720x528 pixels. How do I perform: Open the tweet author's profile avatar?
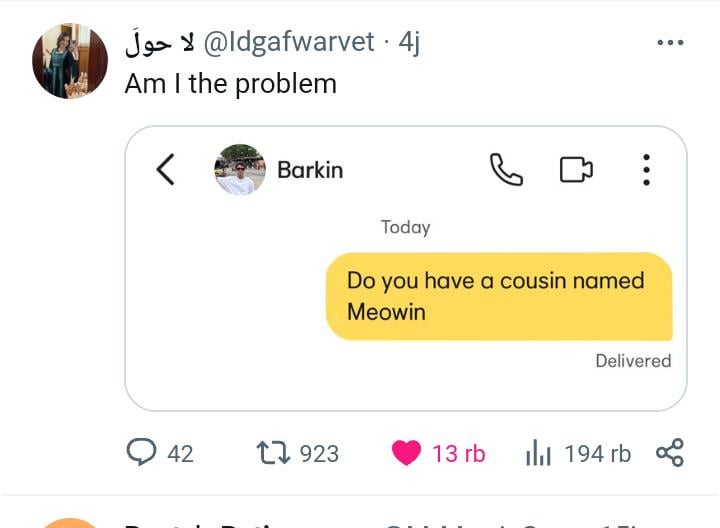click(70, 61)
